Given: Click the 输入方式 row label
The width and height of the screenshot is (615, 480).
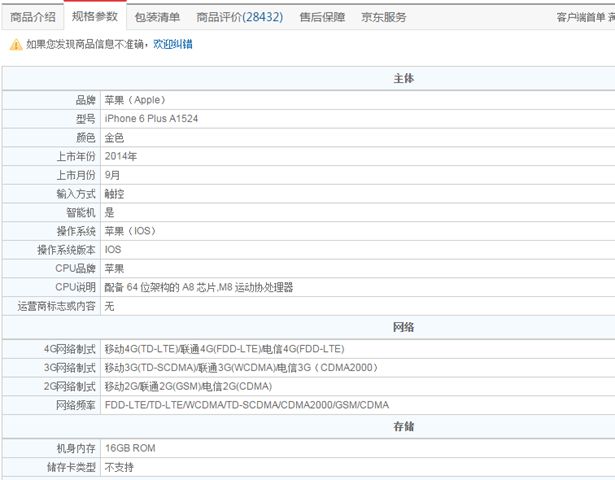Looking at the screenshot, I should coord(76,194).
